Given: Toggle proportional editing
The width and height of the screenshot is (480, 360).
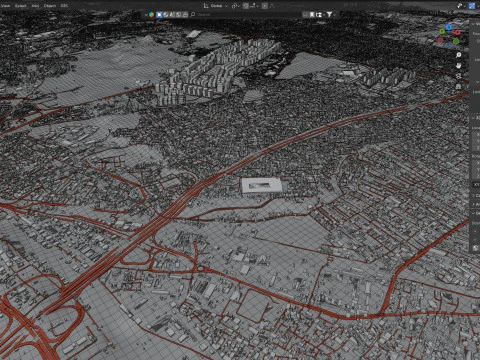Looking at the screenshot, I should 265,6.
